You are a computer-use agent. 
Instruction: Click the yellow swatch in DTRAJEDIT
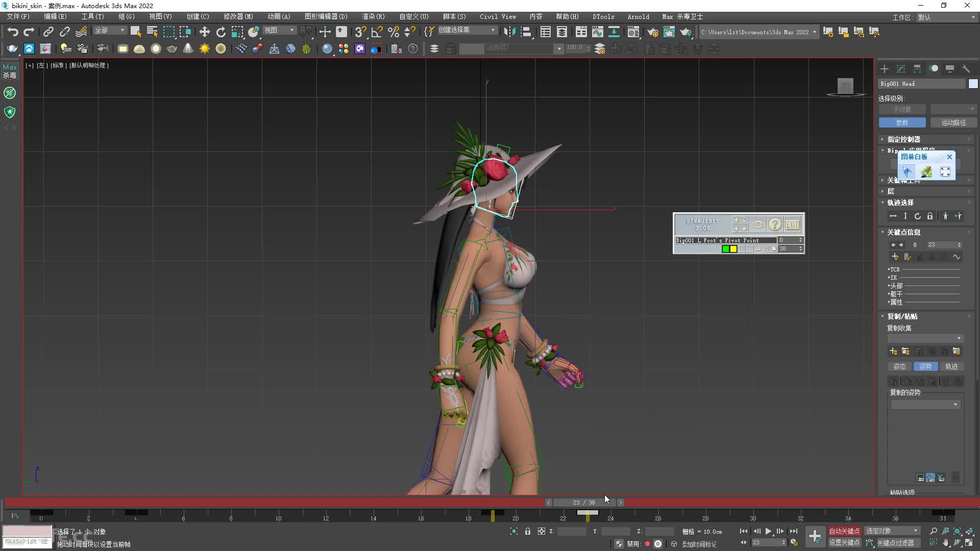733,249
